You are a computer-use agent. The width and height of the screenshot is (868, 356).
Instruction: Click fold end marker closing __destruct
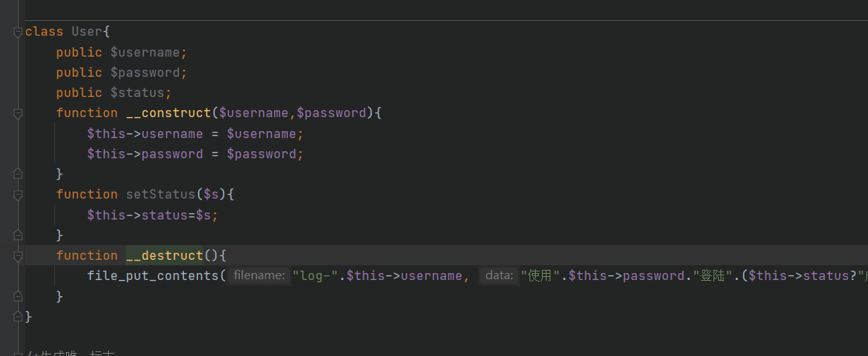18,297
